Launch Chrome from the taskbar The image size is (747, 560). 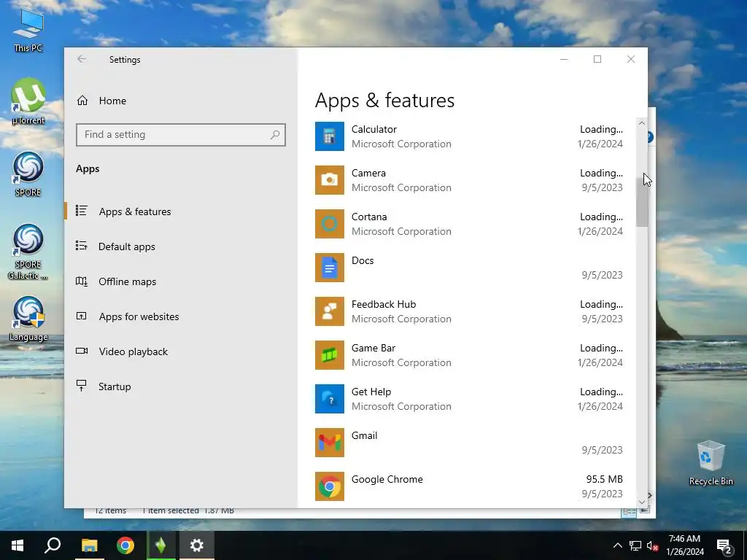click(x=125, y=545)
